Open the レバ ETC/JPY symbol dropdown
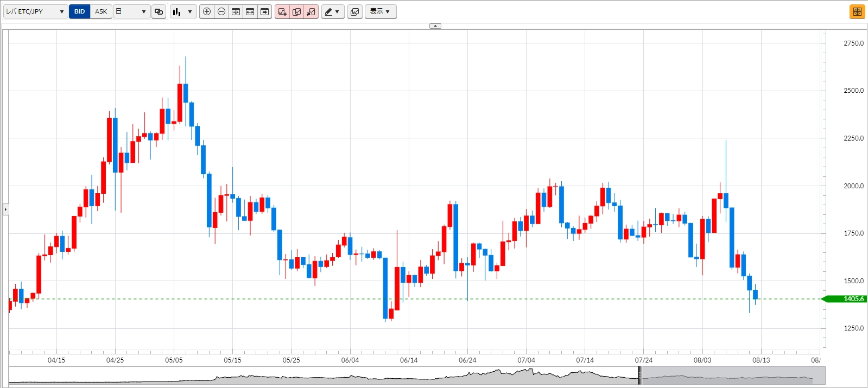868x388 pixels. pyautogui.click(x=35, y=11)
